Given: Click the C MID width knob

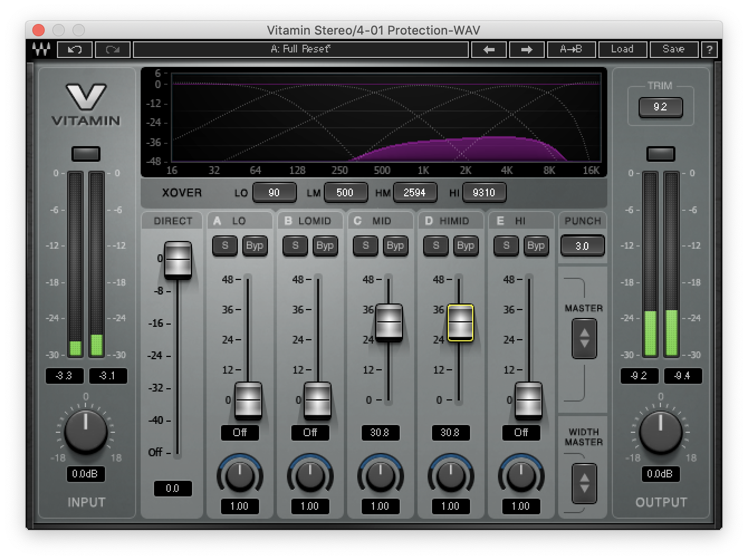Looking at the screenshot, I should pyautogui.click(x=381, y=475).
